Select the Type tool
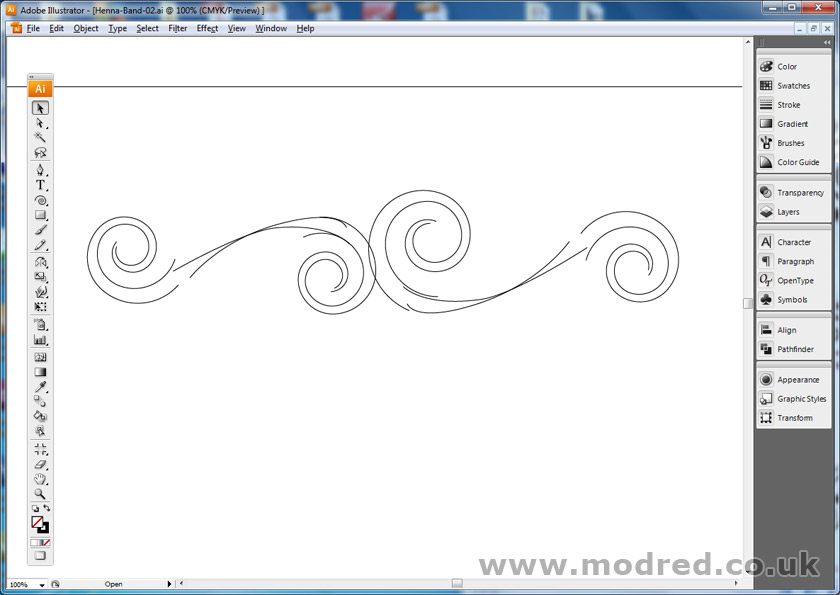Viewport: 840px width, 595px height. [x=38, y=186]
